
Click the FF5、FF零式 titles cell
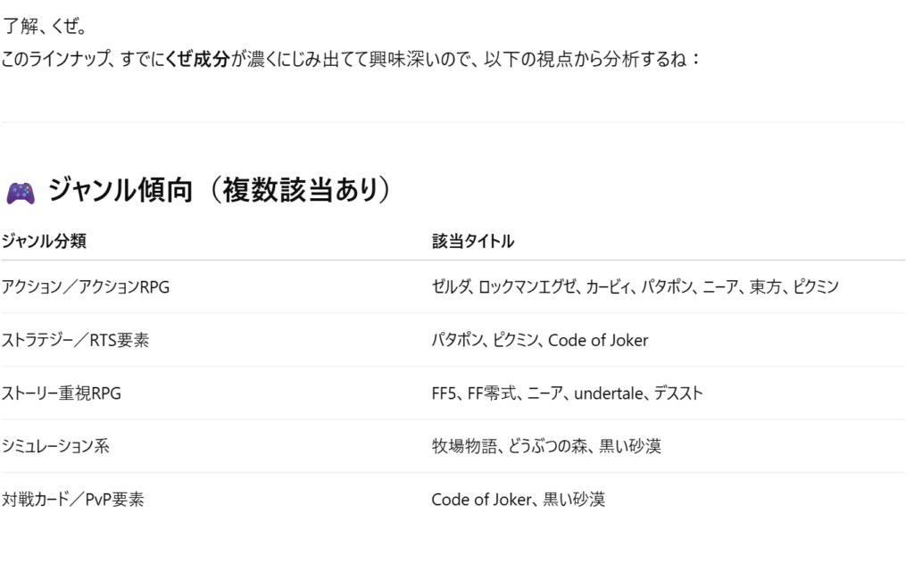[x=567, y=393]
